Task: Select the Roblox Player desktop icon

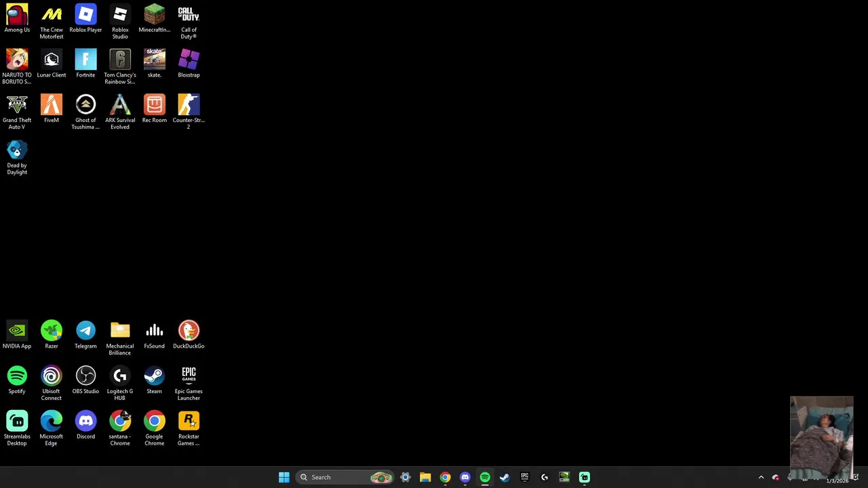Action: pos(85,18)
